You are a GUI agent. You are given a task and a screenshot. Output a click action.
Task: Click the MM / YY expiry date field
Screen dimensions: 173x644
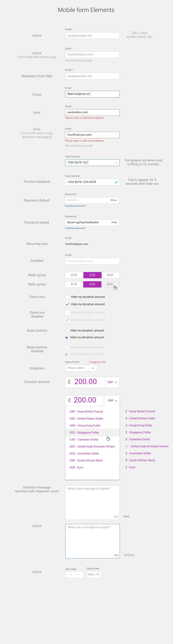click(x=94, y=575)
